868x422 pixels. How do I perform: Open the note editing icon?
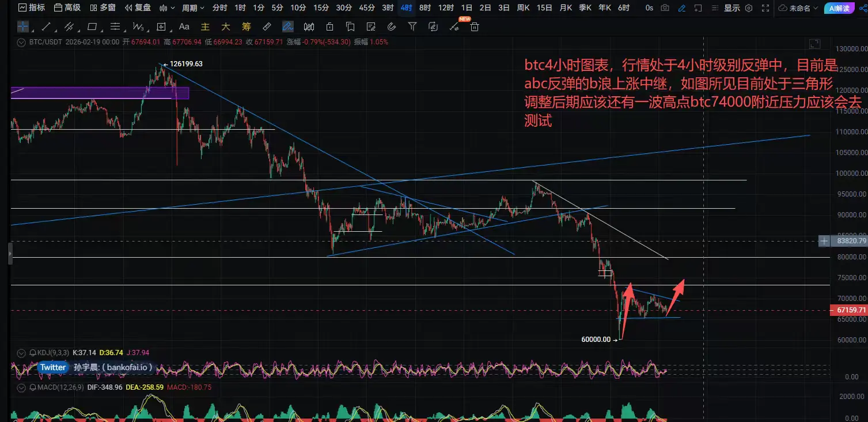[x=371, y=27]
